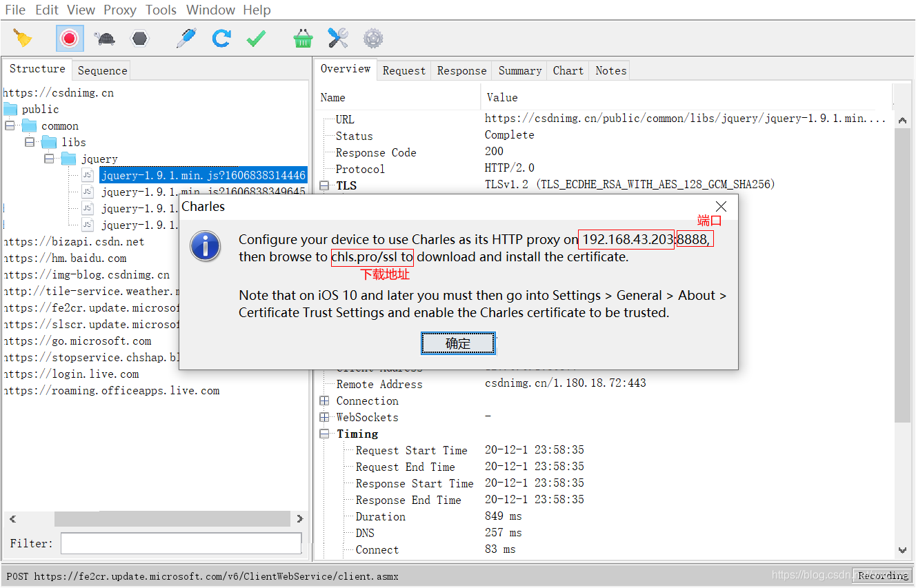
Task: Select the public folder icon
Action: (x=10, y=109)
